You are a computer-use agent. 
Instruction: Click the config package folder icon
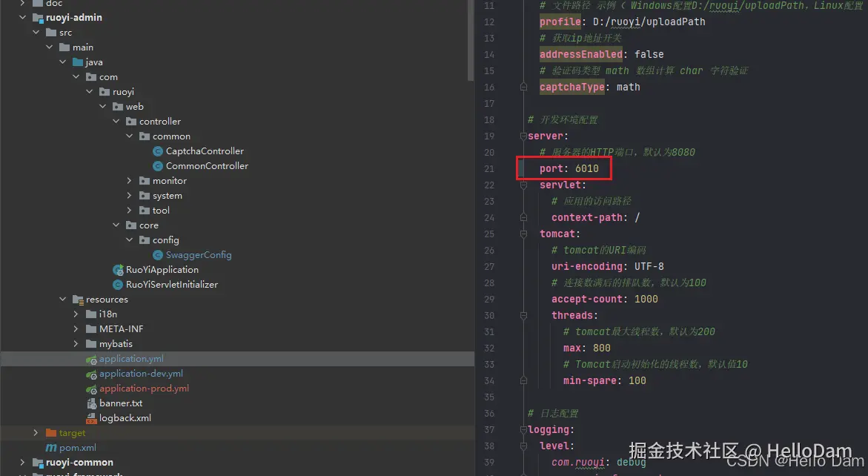pos(145,240)
